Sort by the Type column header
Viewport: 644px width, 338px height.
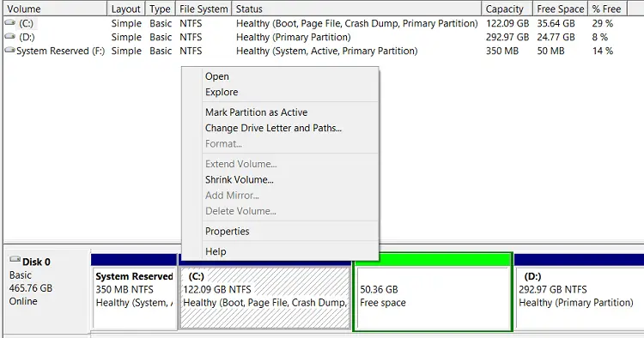coord(160,9)
